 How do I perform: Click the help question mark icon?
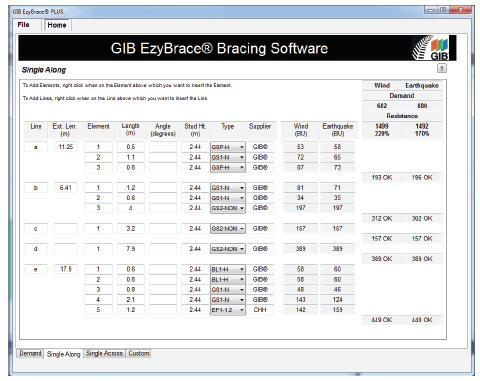[441, 68]
